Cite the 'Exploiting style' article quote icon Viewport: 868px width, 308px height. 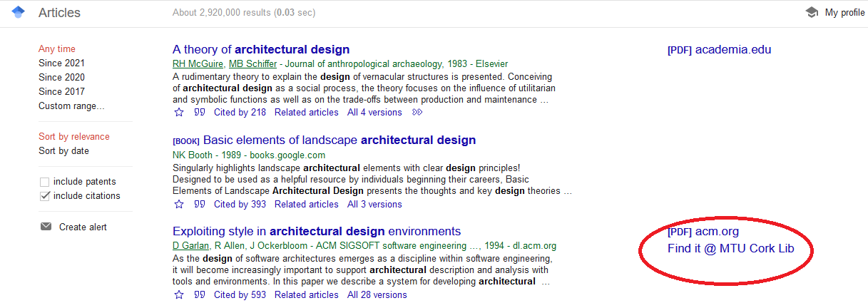(200, 294)
